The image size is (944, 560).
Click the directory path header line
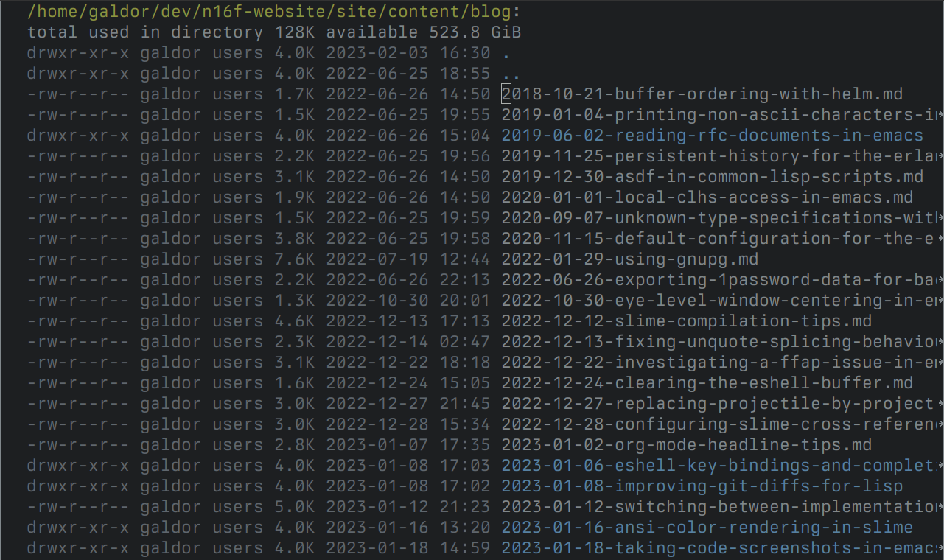(x=273, y=12)
